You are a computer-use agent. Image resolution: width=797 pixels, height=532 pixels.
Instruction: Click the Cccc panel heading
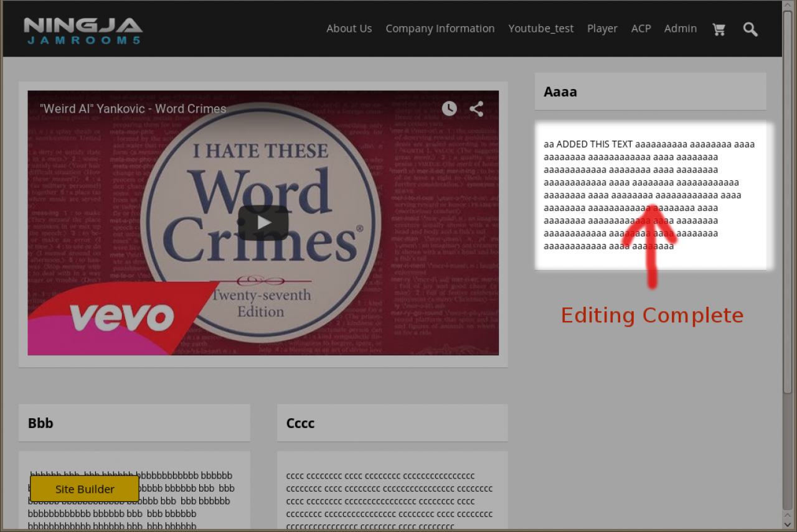click(x=301, y=423)
